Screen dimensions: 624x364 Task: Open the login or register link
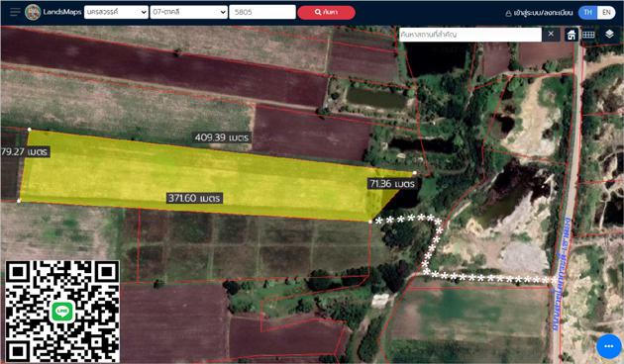[x=543, y=13]
